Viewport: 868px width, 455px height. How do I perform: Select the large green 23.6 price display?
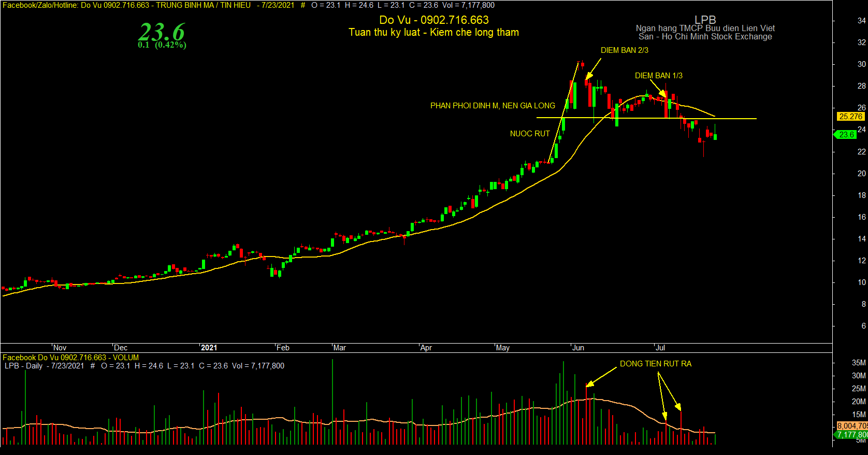pos(162,32)
